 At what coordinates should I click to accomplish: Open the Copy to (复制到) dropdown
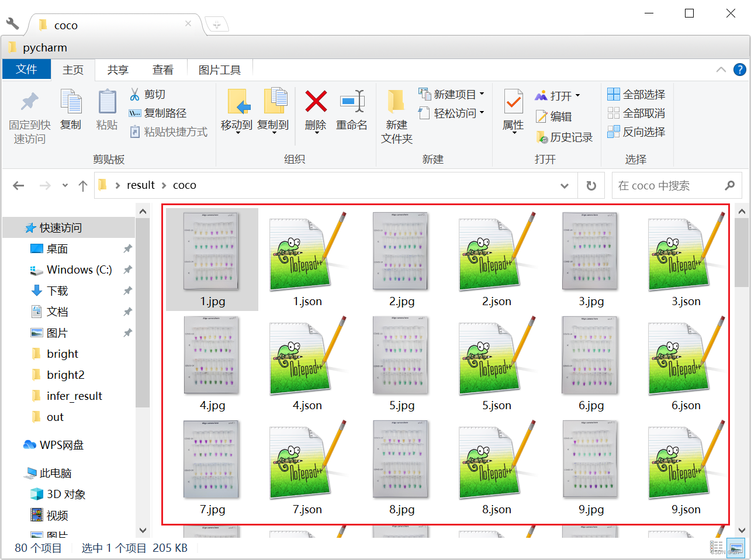[x=273, y=132]
